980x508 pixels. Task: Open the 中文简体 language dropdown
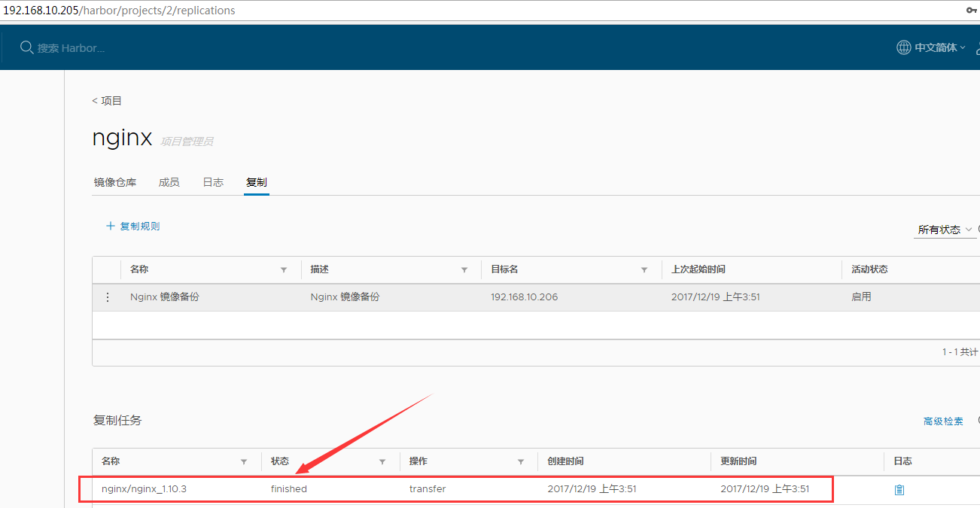939,47
